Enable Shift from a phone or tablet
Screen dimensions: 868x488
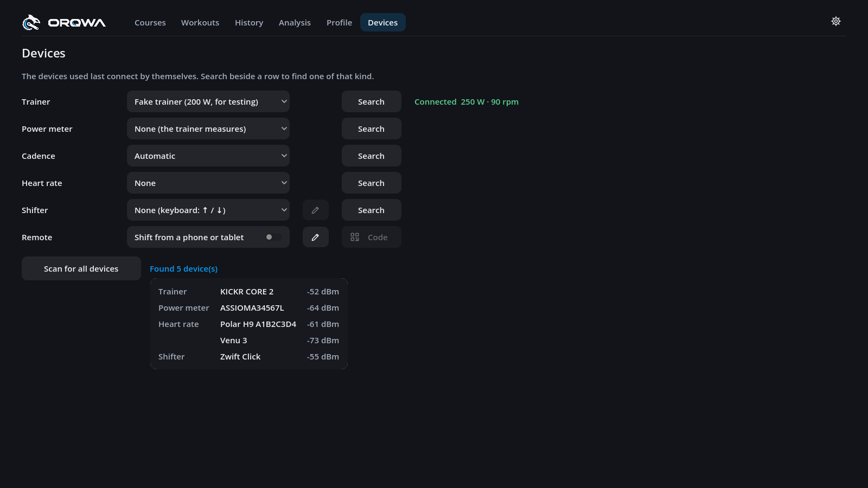pyautogui.click(x=273, y=237)
